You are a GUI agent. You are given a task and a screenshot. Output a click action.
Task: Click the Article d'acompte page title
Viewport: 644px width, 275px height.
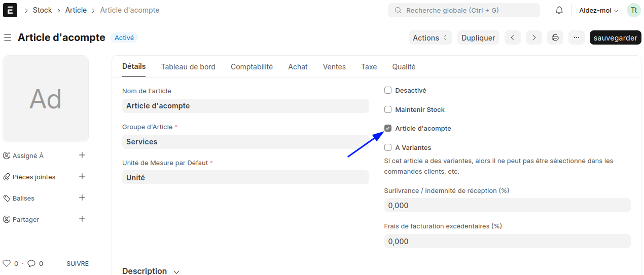pyautogui.click(x=61, y=37)
